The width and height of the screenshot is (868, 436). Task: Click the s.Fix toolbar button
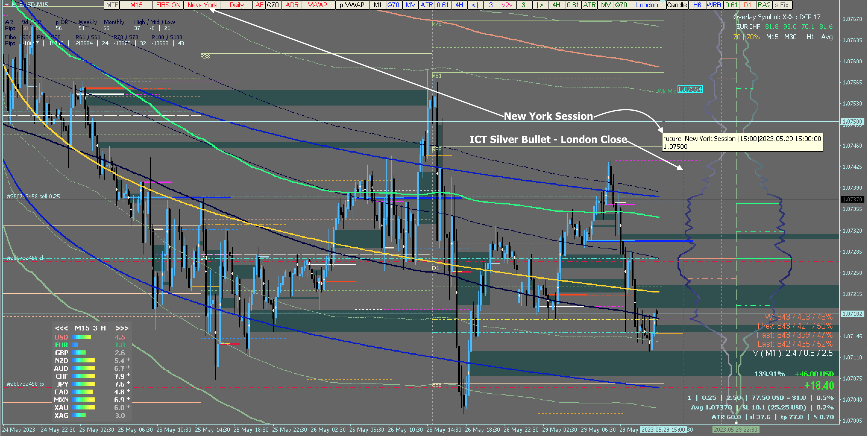tap(782, 5)
